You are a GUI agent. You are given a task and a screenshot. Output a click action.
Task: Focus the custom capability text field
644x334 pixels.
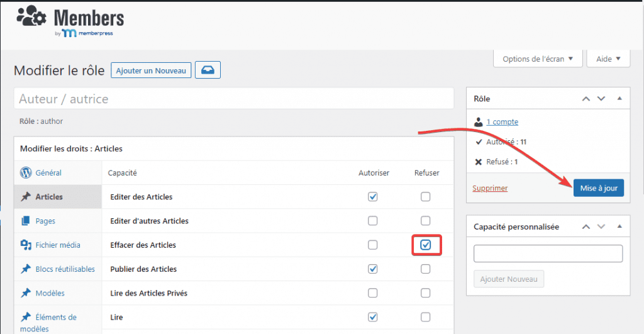tap(548, 253)
